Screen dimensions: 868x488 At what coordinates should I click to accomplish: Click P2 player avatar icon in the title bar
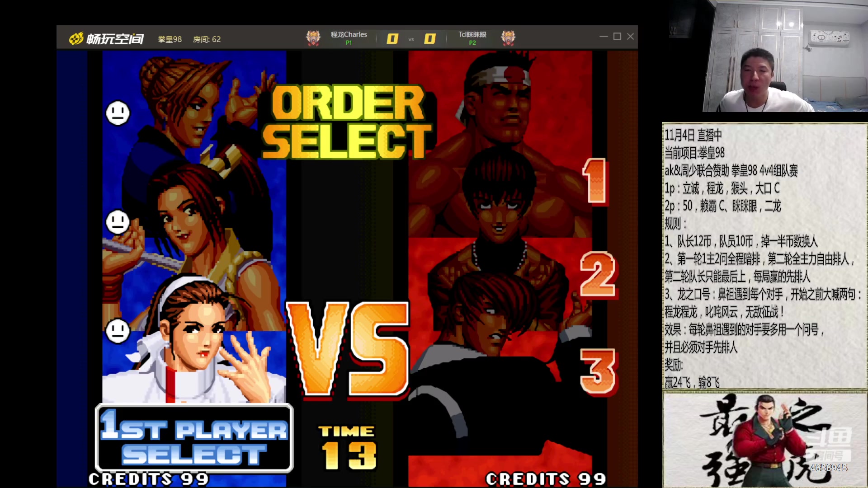coord(508,38)
